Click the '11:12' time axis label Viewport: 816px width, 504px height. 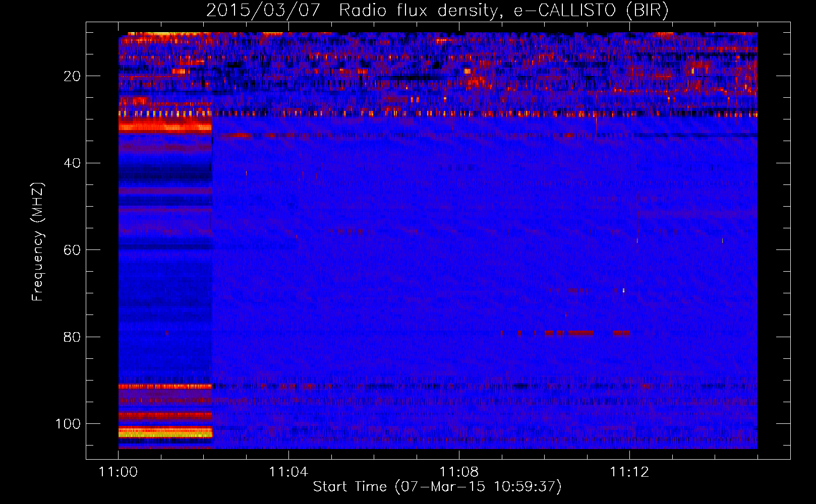coord(629,472)
